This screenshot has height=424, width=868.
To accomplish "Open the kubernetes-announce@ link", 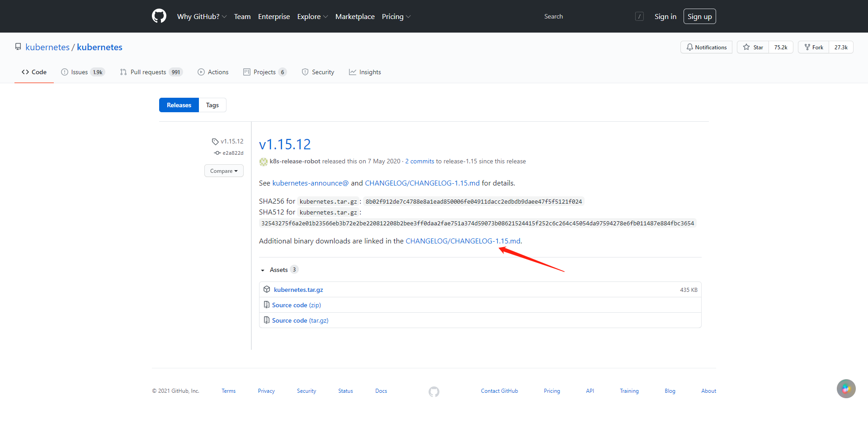I will (x=310, y=183).
